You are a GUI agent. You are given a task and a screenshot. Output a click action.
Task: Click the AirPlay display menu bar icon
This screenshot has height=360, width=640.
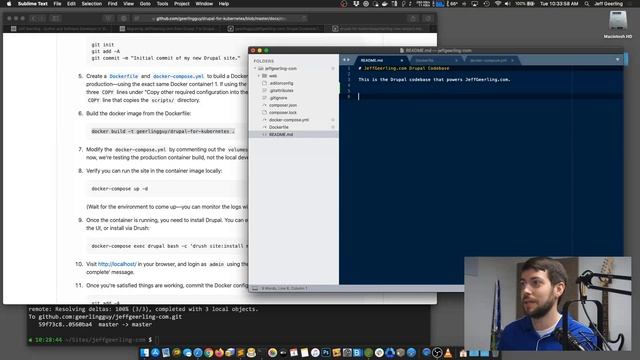click(475, 4)
